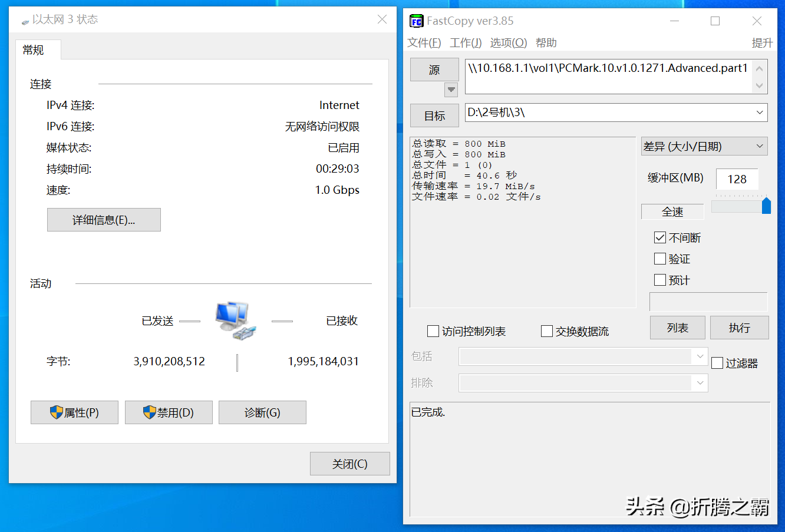This screenshot has height=532, width=785.
Task: Maximize the FastCopy window
Action: coord(715,21)
